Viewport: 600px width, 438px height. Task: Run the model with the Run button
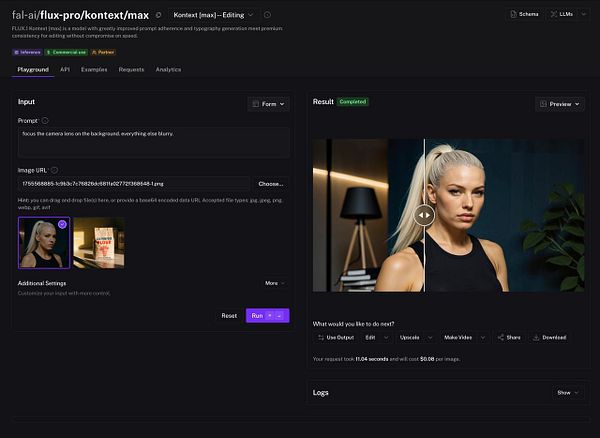(x=267, y=316)
